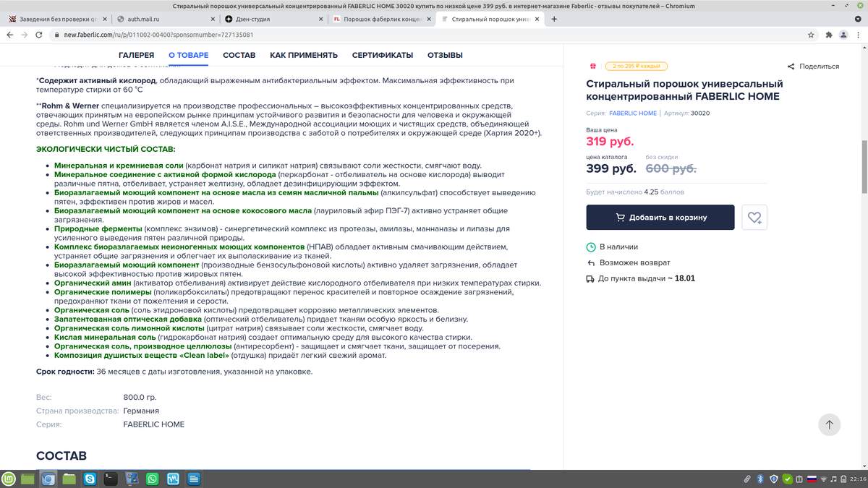Image resolution: width=868 pixels, height=488 pixels.
Task: Click the pink gift icon
Action: [592, 66]
